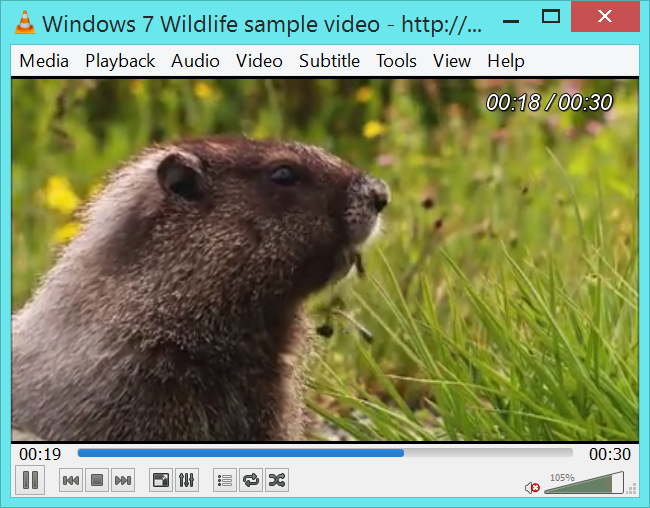Open the Playback menu
This screenshot has height=508, width=650.
pos(120,61)
